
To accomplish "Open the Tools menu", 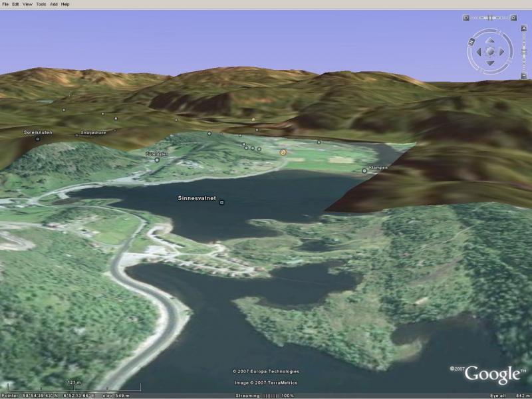I will pyautogui.click(x=41, y=4).
